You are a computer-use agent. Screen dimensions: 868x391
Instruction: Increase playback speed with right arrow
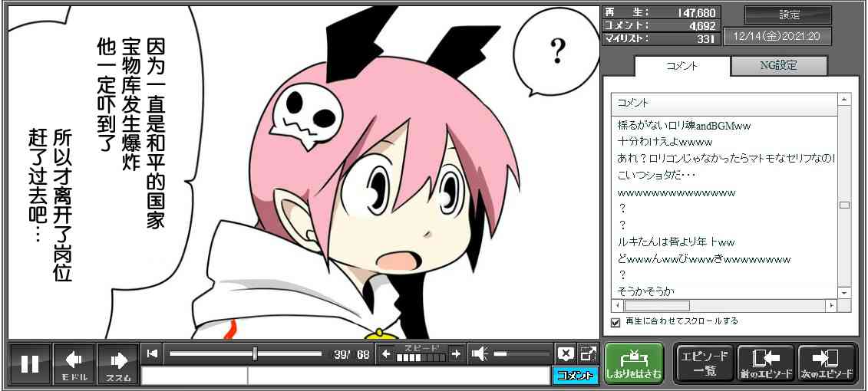456,353
